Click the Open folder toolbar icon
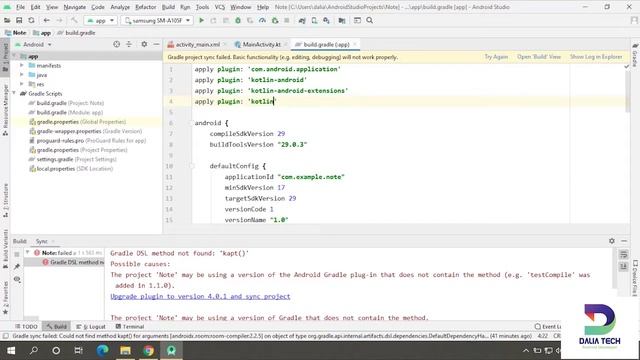This screenshot has width=640, height=360. 7,20
